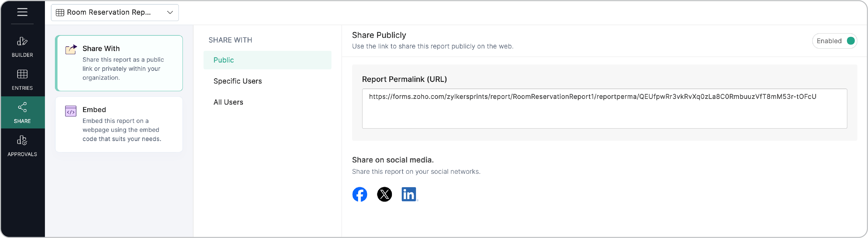Click the Facebook share icon
868x238 pixels.
coord(360,194)
